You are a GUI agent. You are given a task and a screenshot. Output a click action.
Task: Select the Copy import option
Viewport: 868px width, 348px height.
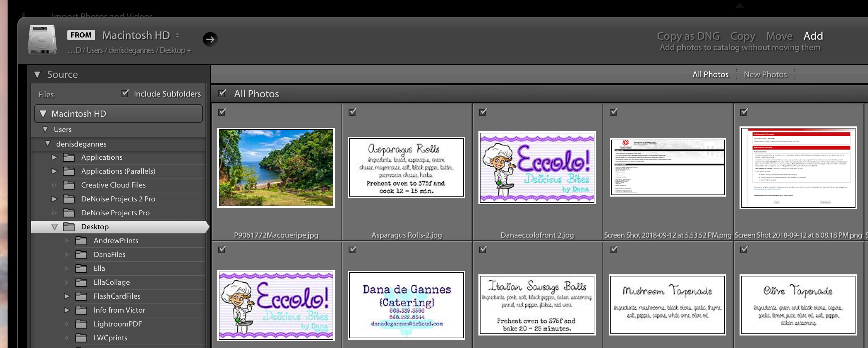[743, 36]
